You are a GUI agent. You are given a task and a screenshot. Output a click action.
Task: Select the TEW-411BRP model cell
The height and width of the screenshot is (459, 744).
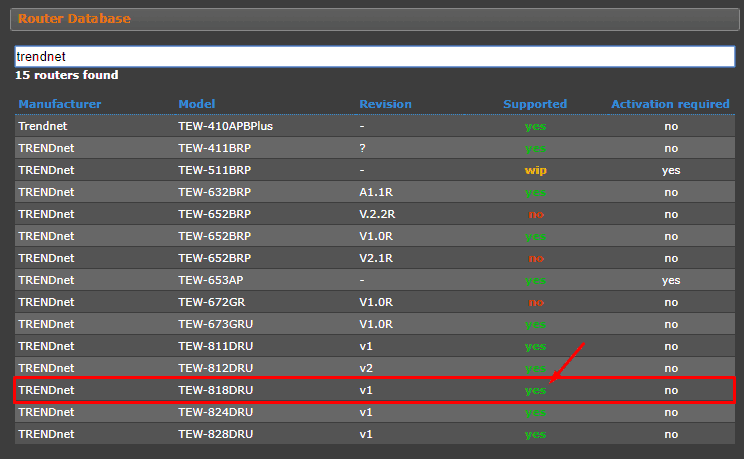pos(214,148)
